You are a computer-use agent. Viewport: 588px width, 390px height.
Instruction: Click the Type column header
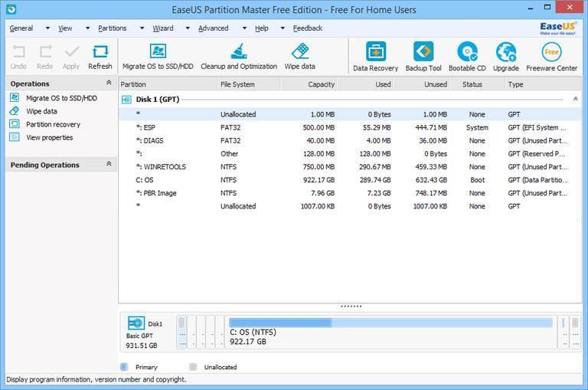543,84
